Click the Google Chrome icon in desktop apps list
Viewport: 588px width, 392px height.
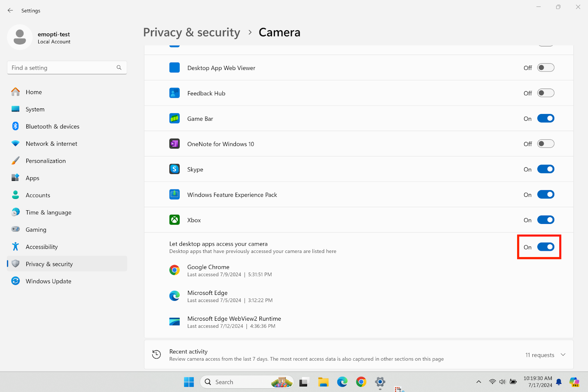click(175, 270)
